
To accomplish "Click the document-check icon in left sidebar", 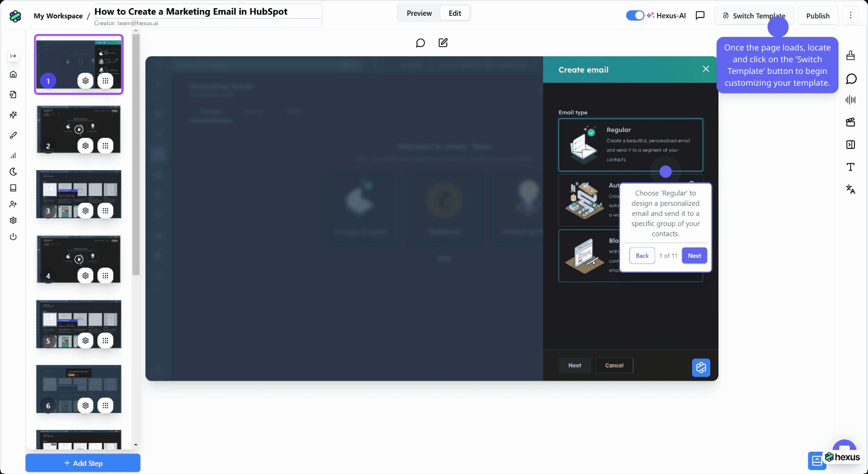I will [x=13, y=94].
